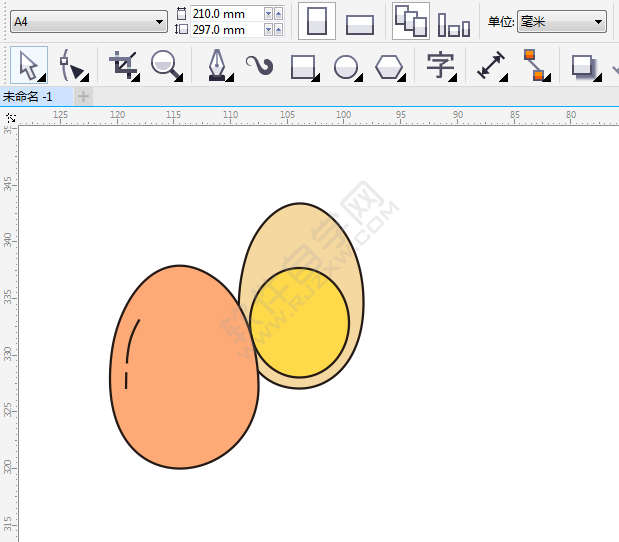Add a new document with plus tab

click(84, 96)
